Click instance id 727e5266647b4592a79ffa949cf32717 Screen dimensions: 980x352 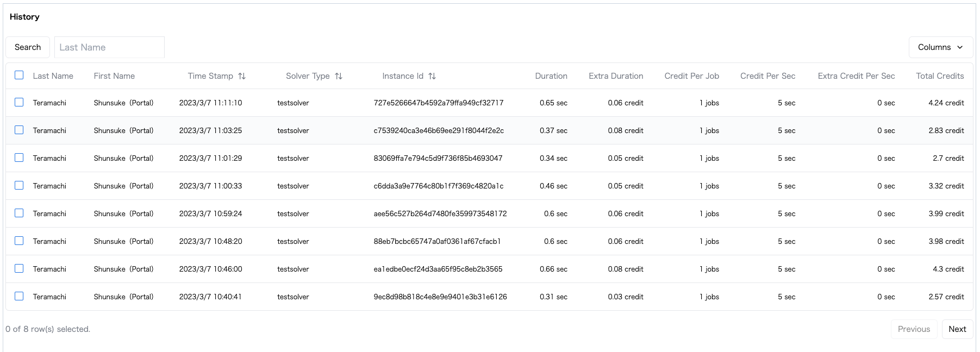click(438, 103)
